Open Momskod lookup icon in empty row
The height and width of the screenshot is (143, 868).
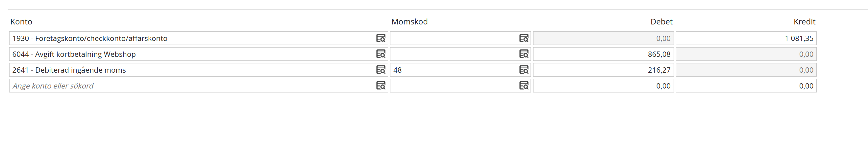[x=524, y=86]
